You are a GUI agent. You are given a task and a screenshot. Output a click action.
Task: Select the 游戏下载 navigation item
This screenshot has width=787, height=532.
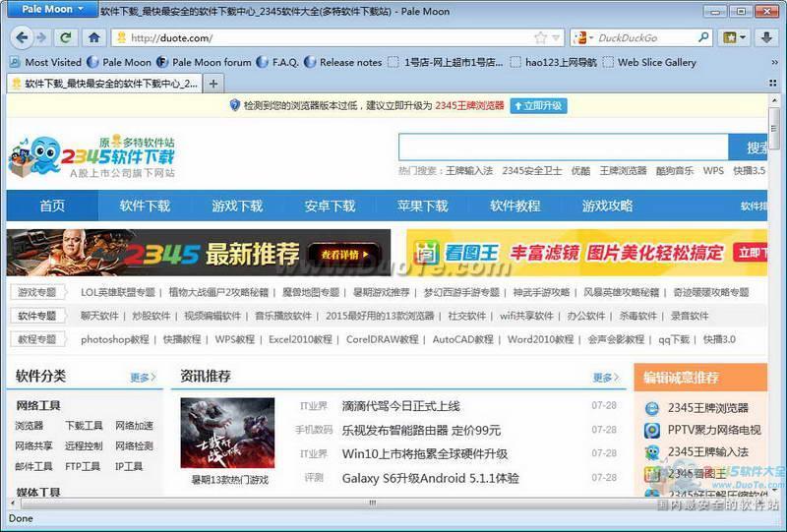pos(237,206)
